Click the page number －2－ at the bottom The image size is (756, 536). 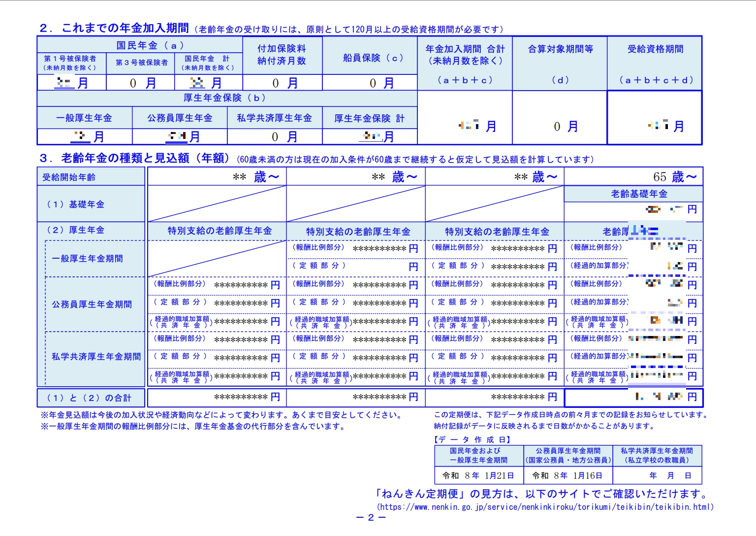point(371,517)
